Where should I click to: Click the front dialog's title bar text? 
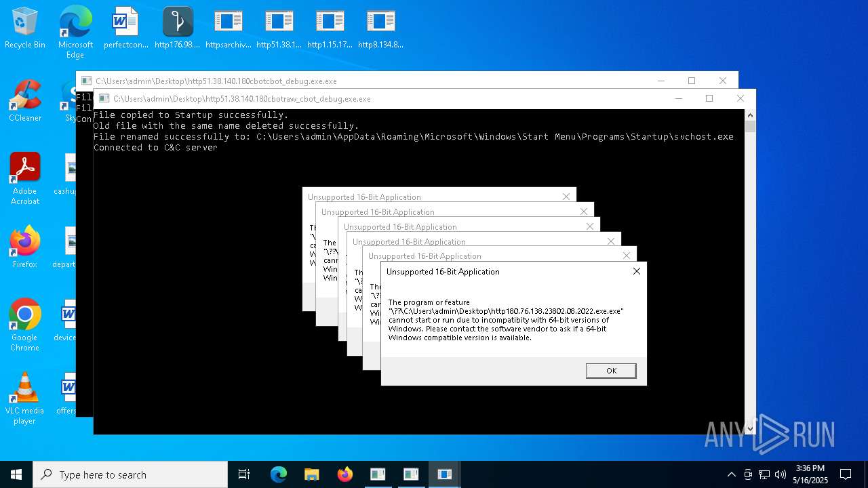(x=443, y=271)
